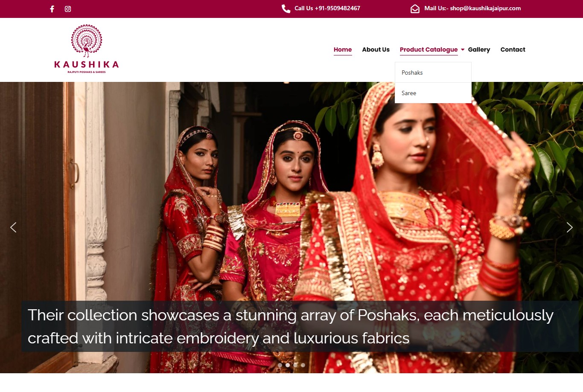Open the Gallery page
The width and height of the screenshot is (583, 392).
(x=479, y=49)
